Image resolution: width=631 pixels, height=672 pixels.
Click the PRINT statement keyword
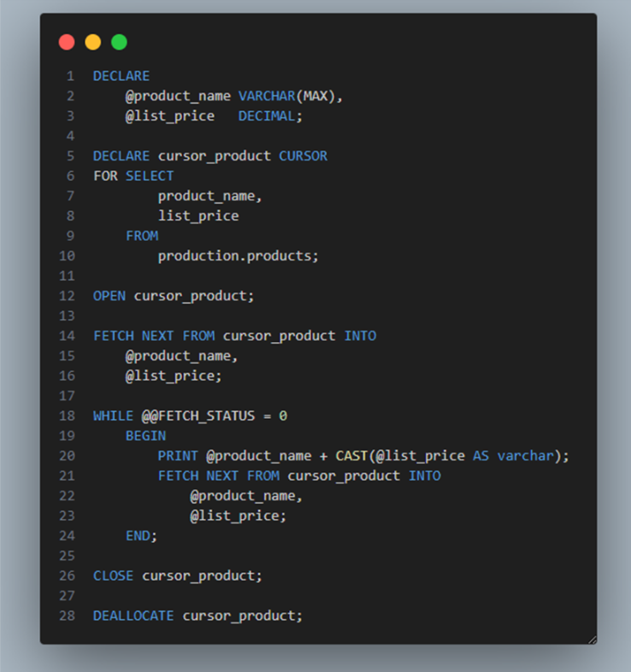click(178, 456)
